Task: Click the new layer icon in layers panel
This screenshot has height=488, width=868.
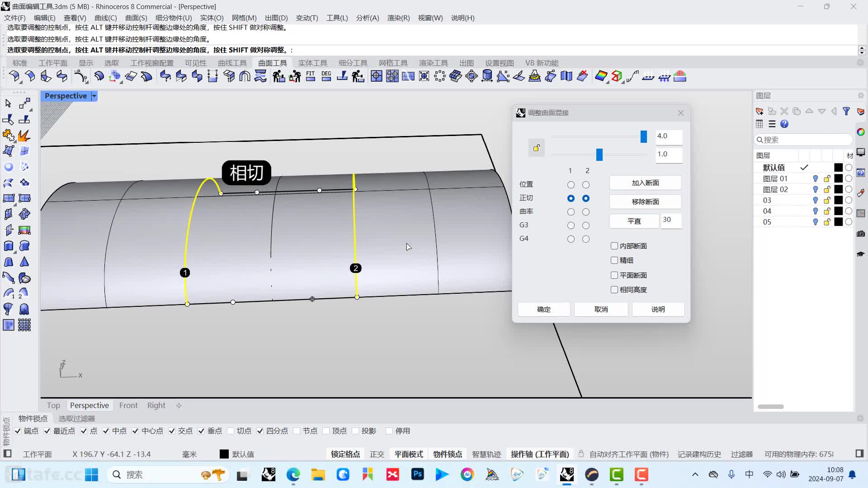Action: point(759,111)
